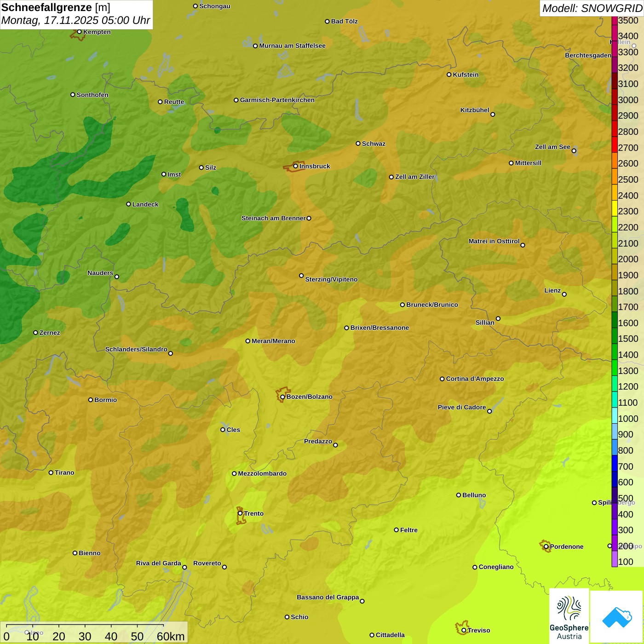The image size is (644, 644).
Task: Click the Feltre location dot
Action: 396,530
